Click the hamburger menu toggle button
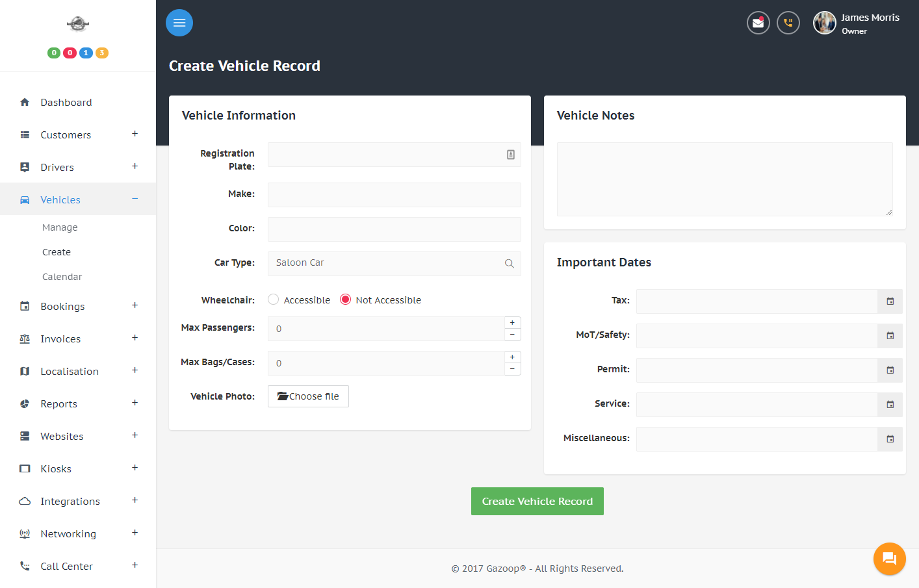919x588 pixels. [x=179, y=23]
